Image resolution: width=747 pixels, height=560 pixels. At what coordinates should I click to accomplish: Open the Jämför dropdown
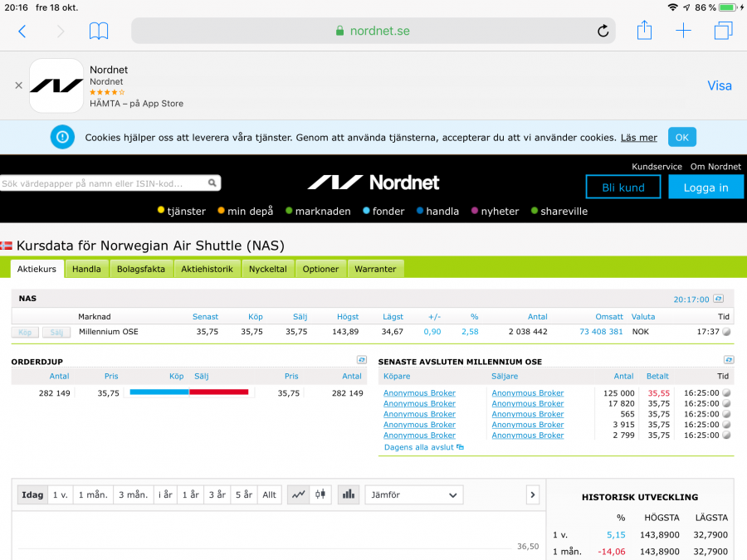413,495
